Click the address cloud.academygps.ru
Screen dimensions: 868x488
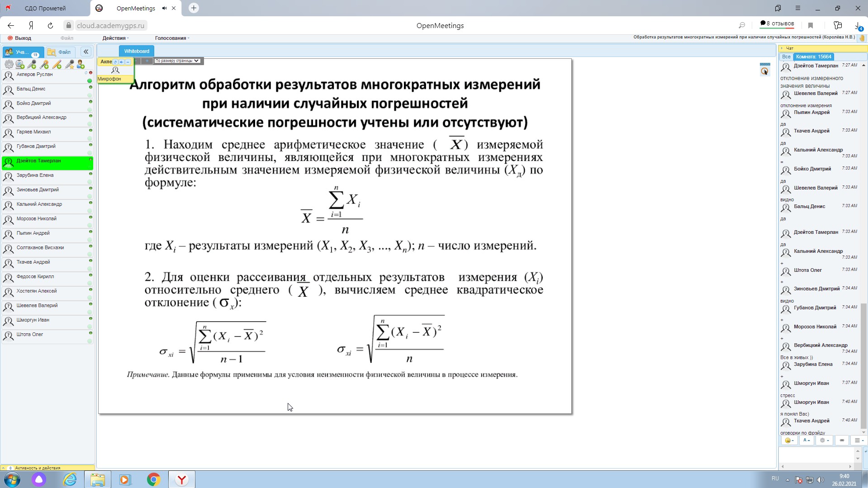pyautogui.click(x=110, y=26)
